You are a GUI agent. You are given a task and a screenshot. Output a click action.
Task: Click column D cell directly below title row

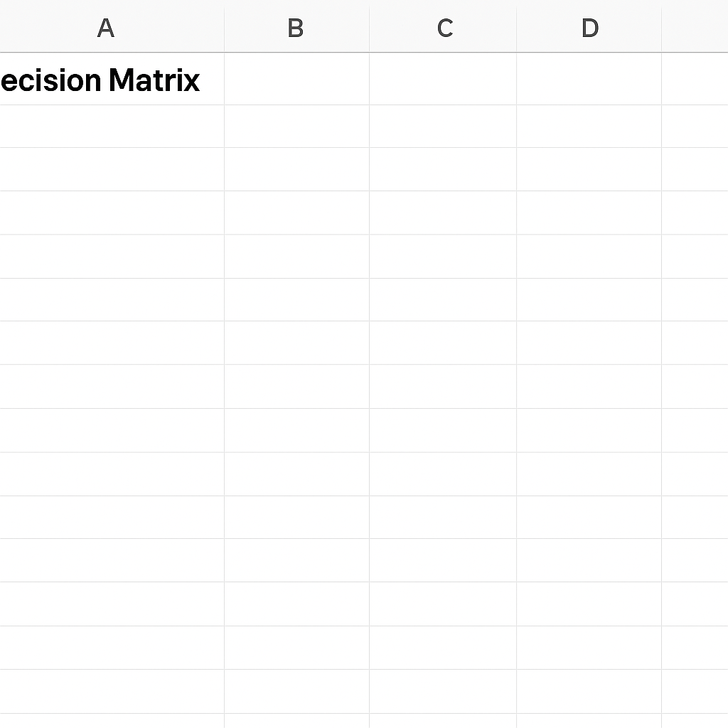(x=589, y=127)
